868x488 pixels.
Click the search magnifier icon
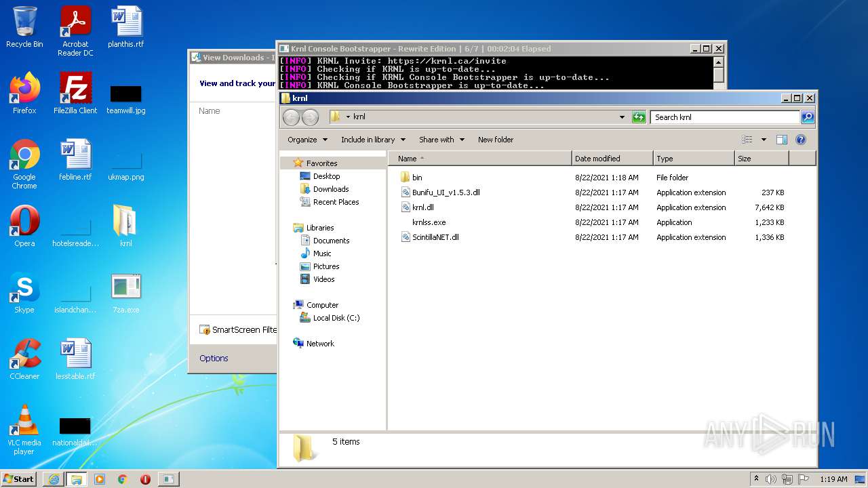tap(807, 117)
